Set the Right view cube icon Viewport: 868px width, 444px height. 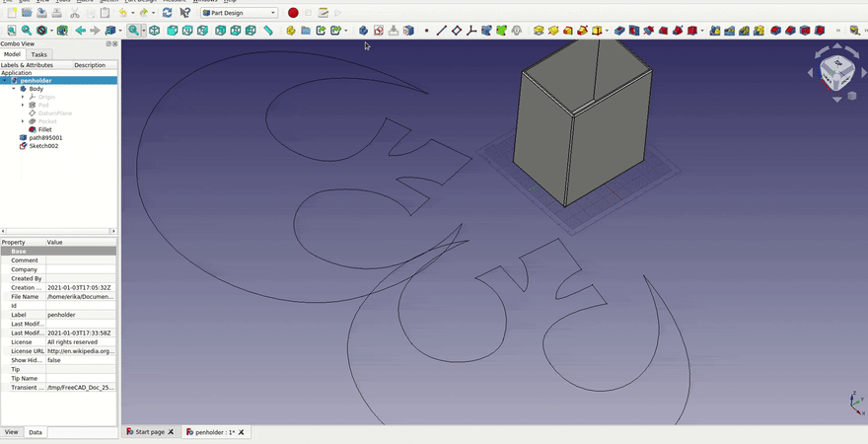pyautogui.click(x=202, y=31)
